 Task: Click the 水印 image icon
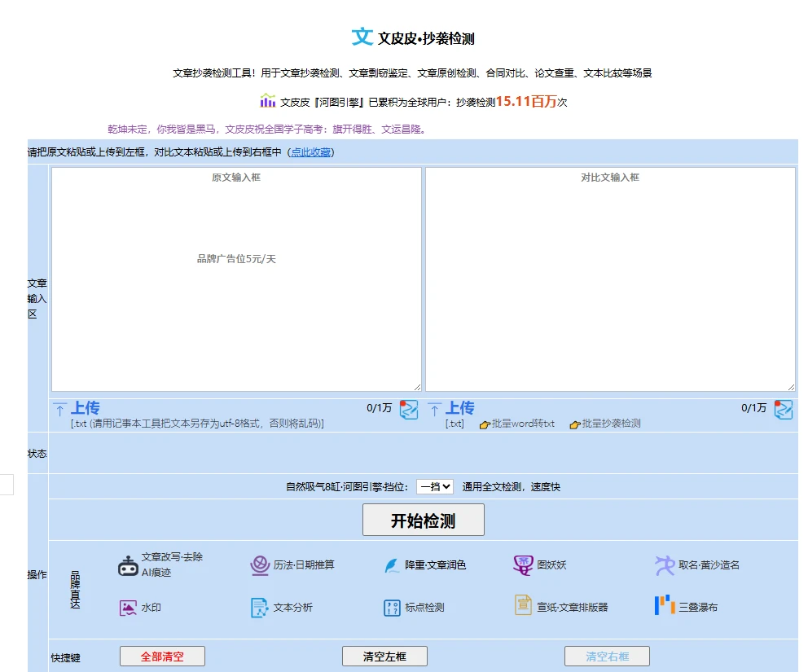pos(128,608)
